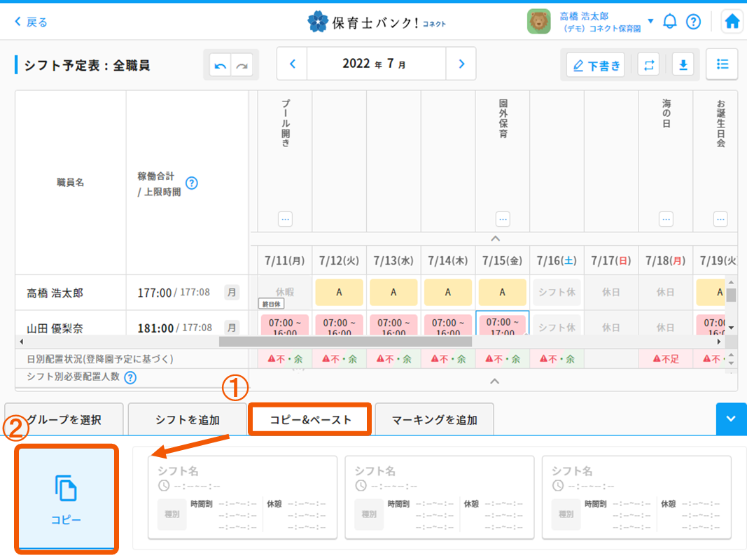
Task: Open the notifications bell
Action: click(x=670, y=22)
